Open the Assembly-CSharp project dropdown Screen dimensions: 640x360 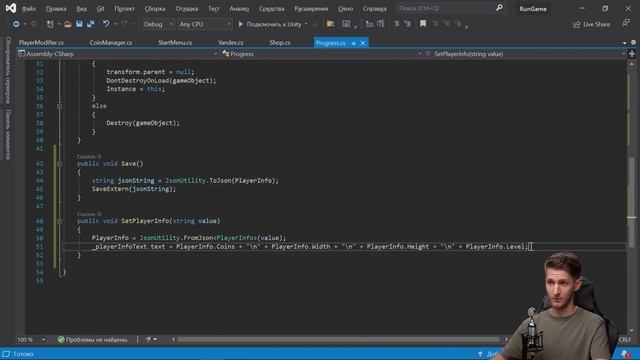pyautogui.click(x=118, y=54)
